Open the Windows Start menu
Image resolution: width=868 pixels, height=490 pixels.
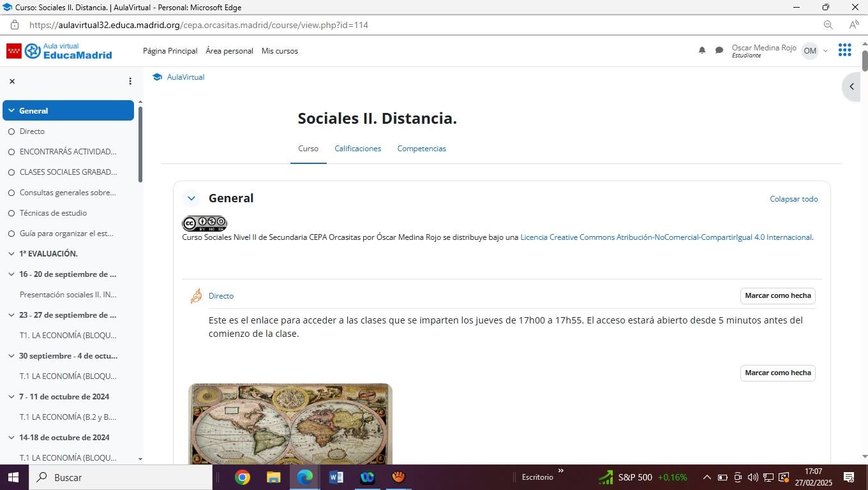coord(14,477)
